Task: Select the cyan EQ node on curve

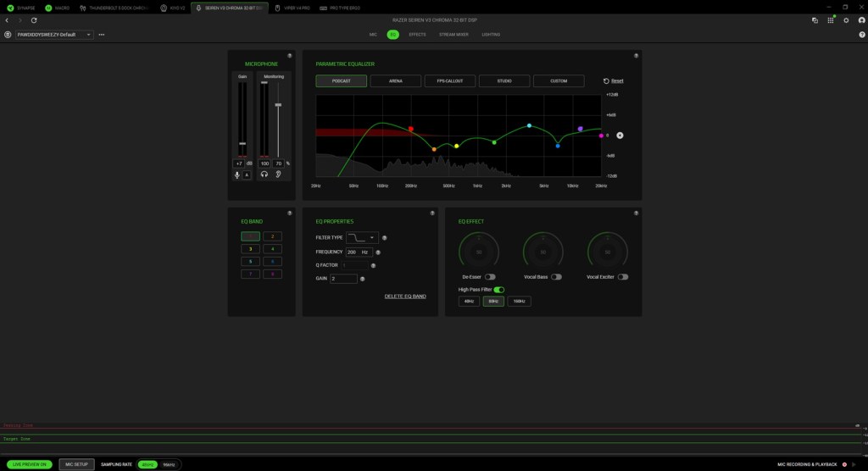Action: tap(529, 125)
